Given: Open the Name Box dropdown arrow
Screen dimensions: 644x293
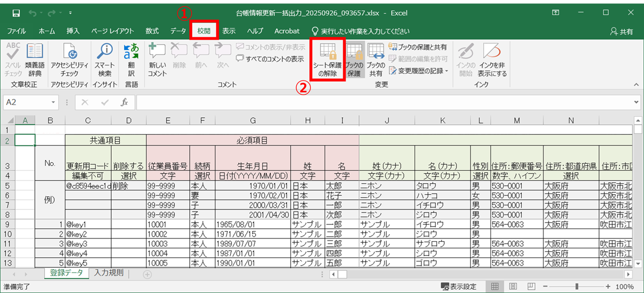Looking at the screenshot, I should click(54, 102).
